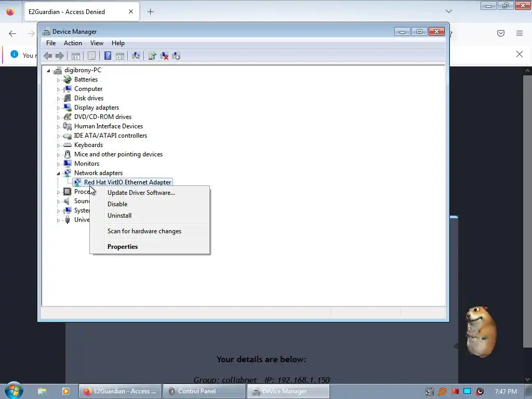The height and width of the screenshot is (399, 532).
Task: Click the Back arrow in Device Manager toolbar
Action: (x=48, y=56)
